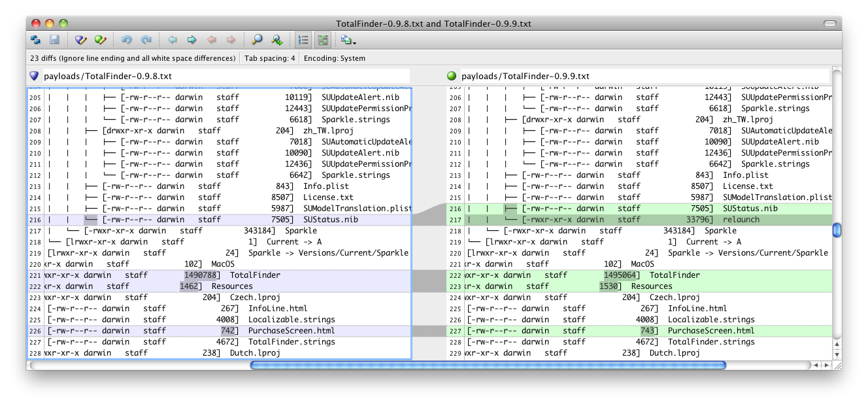
Task: Open the Find dialog
Action: click(257, 39)
